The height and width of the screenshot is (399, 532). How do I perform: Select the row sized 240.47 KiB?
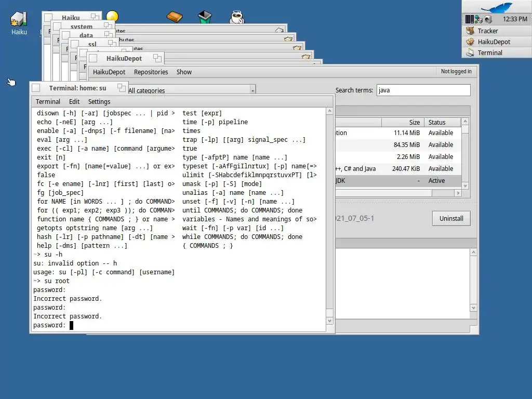(x=398, y=169)
